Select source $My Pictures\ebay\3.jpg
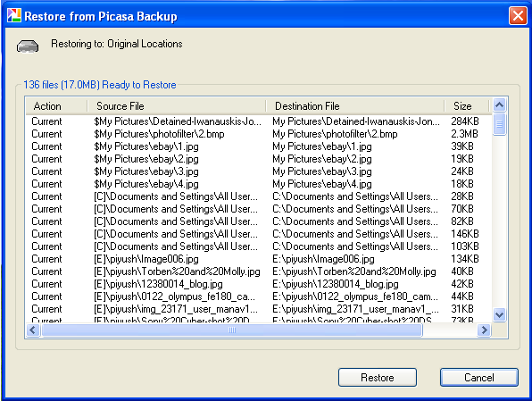532x401 pixels. pyautogui.click(x=146, y=171)
